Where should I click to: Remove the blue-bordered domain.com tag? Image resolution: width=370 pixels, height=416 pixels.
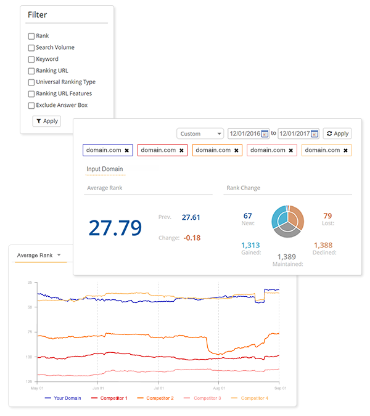(127, 151)
